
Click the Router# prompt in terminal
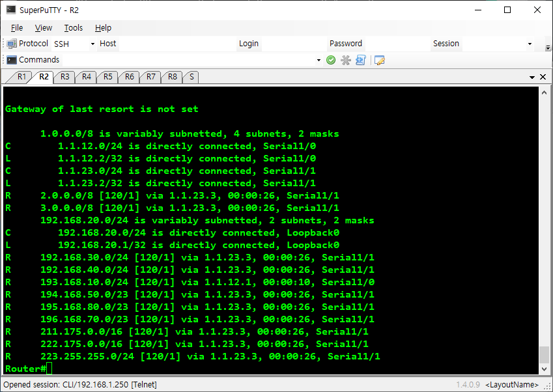pos(25,369)
